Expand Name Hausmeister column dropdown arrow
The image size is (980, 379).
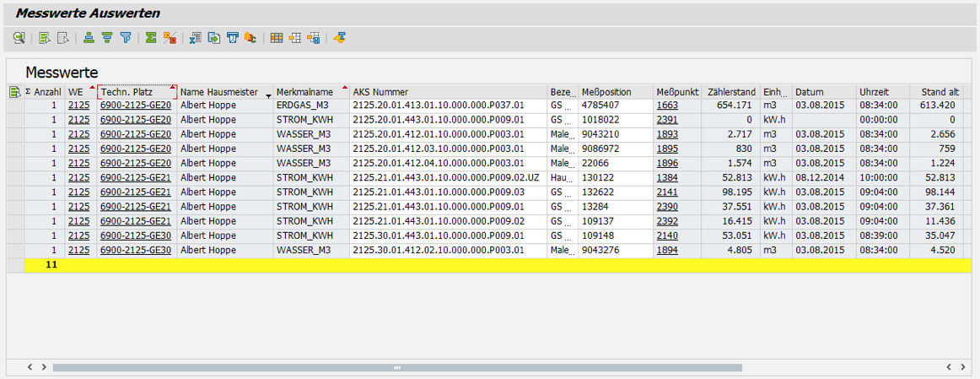[x=268, y=95]
